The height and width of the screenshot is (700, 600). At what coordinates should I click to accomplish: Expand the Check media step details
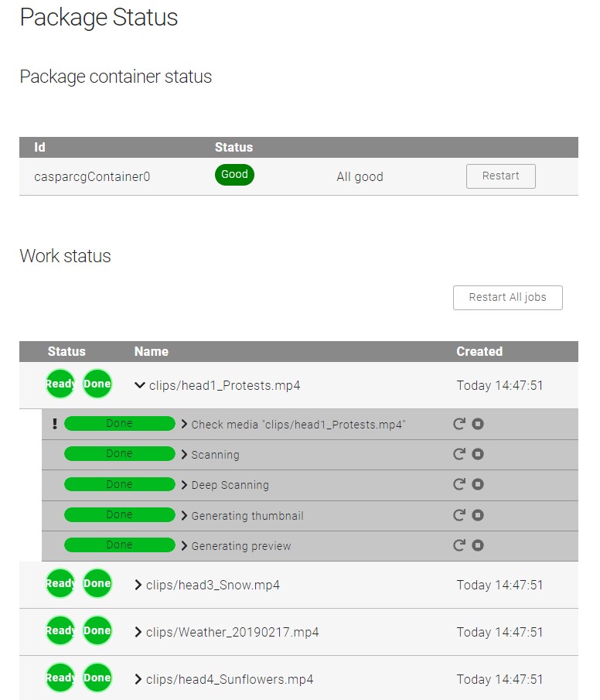pyautogui.click(x=184, y=424)
